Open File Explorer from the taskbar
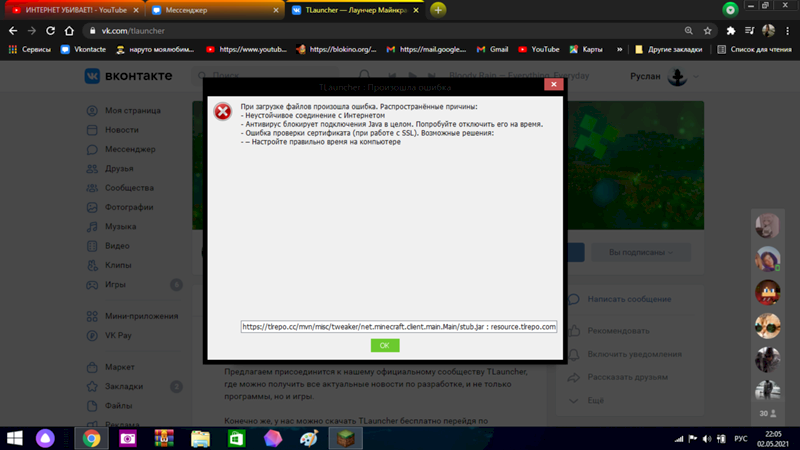This screenshot has height=450, width=800. tap(200, 438)
